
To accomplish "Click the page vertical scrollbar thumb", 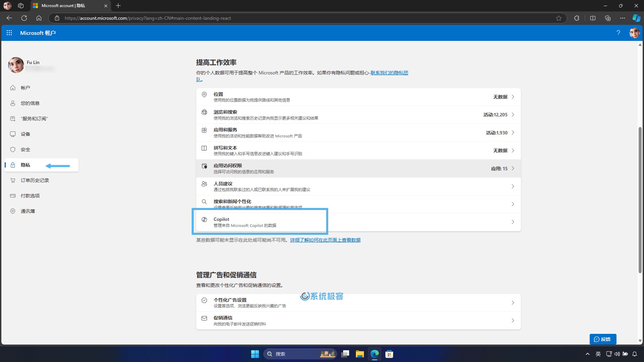I will click(x=640, y=200).
